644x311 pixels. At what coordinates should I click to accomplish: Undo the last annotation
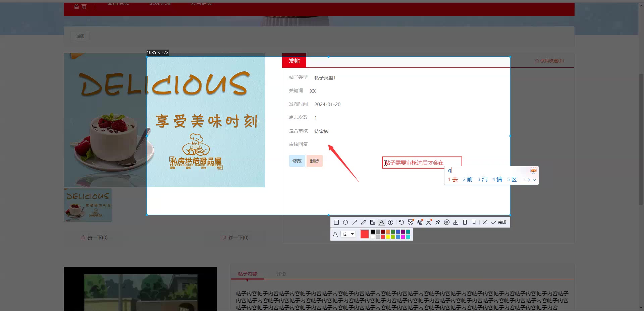point(401,222)
